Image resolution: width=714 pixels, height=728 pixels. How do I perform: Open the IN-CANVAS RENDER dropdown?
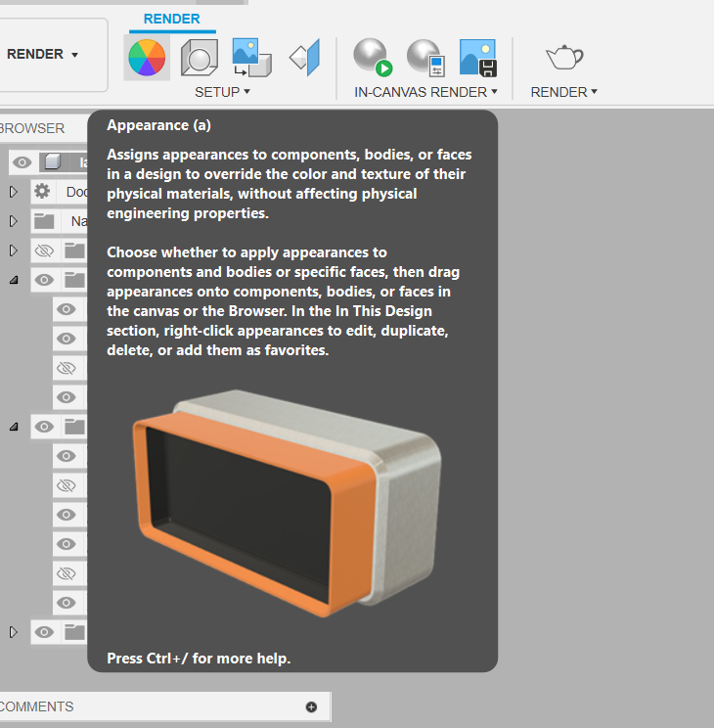[x=425, y=92]
